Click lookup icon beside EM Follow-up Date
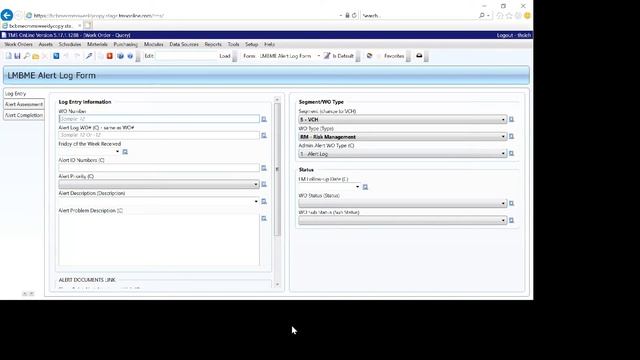640x360 pixels. [365, 187]
